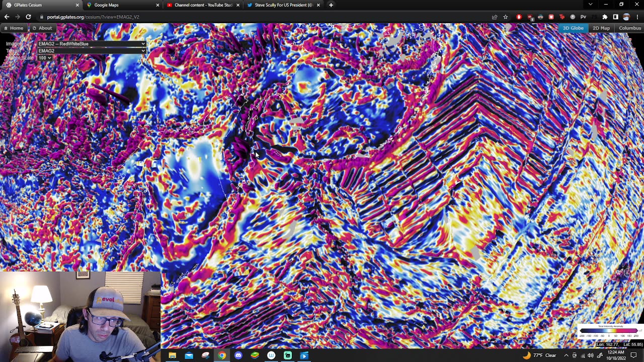Image resolution: width=644 pixels, height=362 pixels.
Task: Open the clock showing 12:24 AM
Action: [616, 355]
